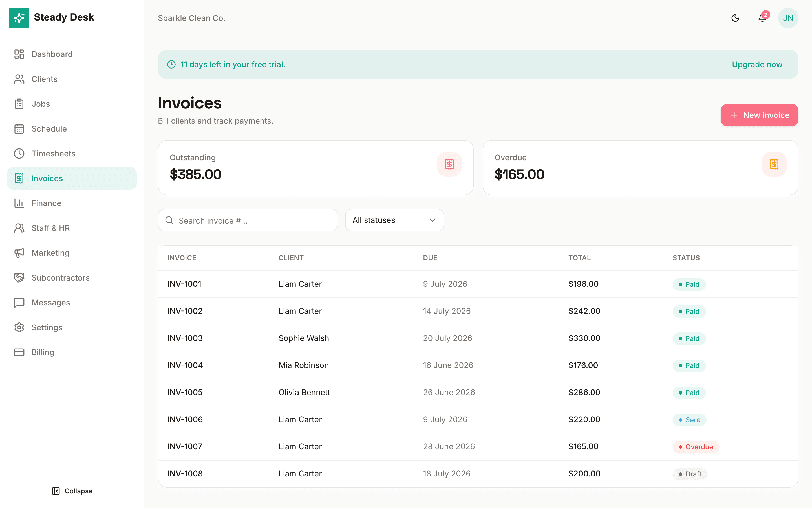This screenshot has height=508, width=812.
Task: Click the Billing credit card icon
Action: (19, 352)
